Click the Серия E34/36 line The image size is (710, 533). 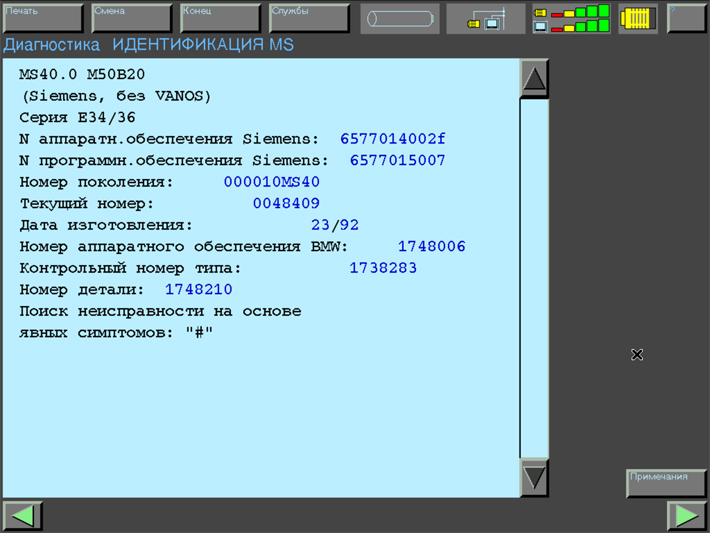[x=77, y=118]
